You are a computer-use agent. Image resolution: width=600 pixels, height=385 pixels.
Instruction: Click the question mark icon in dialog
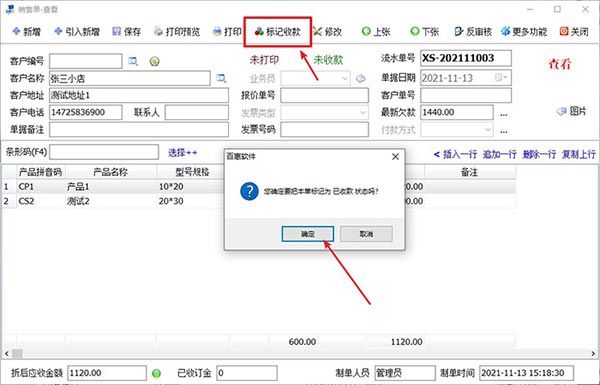tap(249, 191)
